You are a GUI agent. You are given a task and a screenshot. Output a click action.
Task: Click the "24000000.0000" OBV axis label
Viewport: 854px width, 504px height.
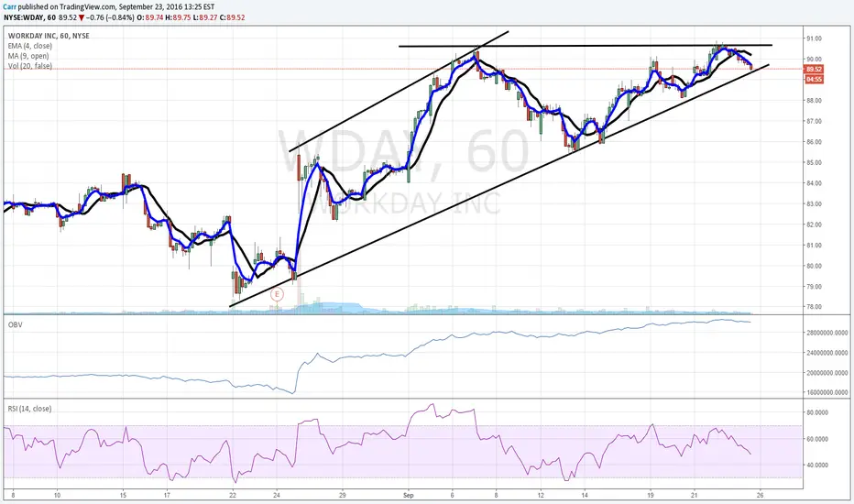[x=827, y=353]
